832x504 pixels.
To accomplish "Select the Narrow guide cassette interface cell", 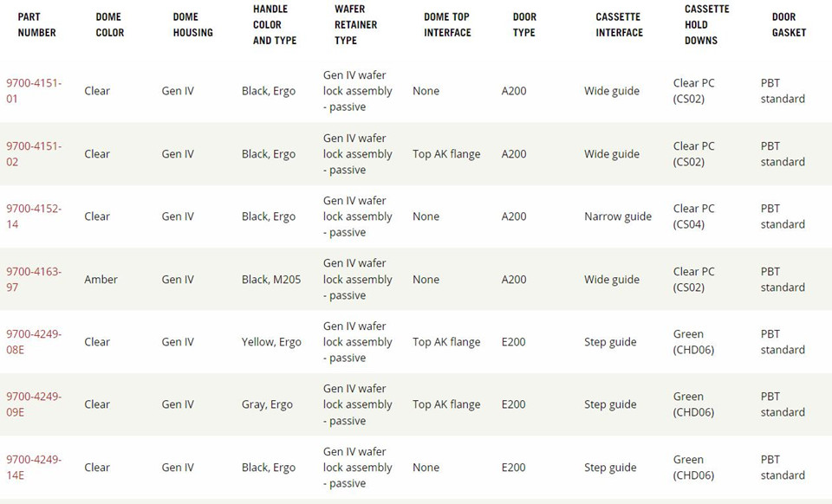I will point(618,216).
